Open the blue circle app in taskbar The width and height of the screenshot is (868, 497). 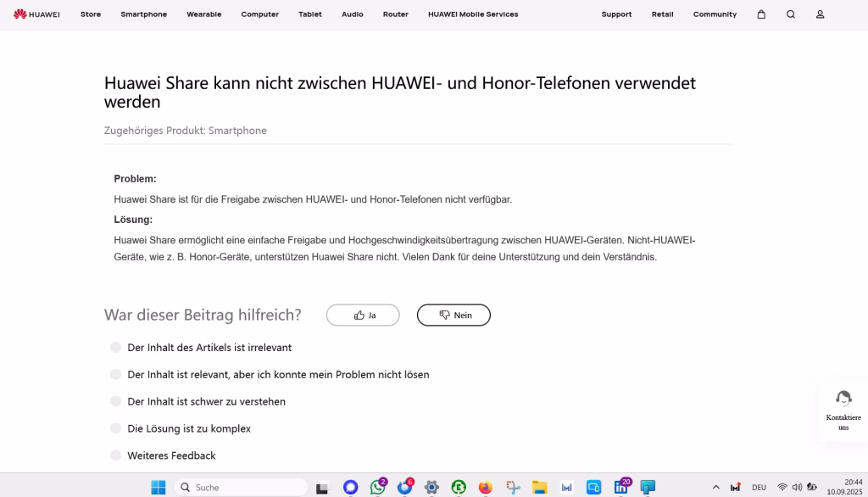coord(350,487)
